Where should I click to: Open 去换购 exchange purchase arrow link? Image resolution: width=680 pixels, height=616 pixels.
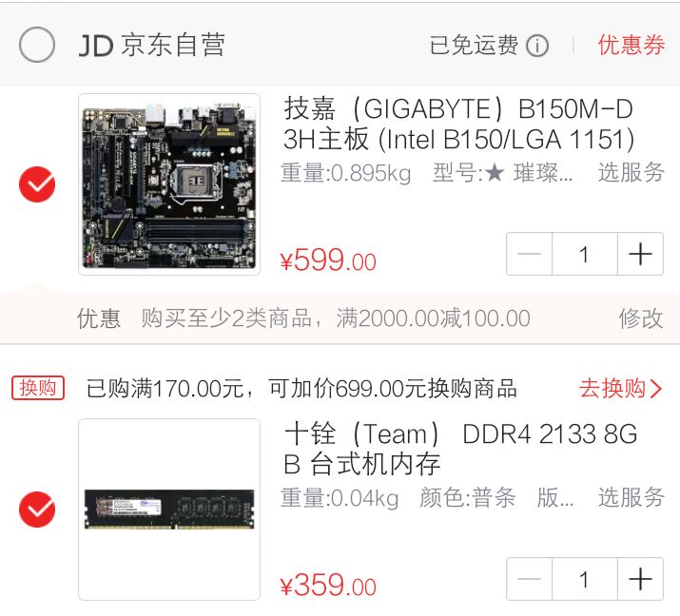(x=621, y=388)
